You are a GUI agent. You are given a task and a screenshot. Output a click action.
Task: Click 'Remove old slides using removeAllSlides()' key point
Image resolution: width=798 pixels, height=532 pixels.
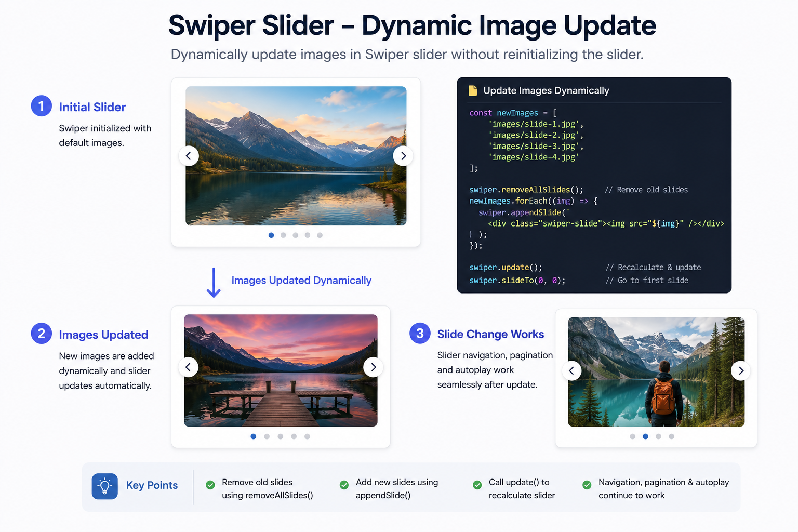tap(268, 489)
